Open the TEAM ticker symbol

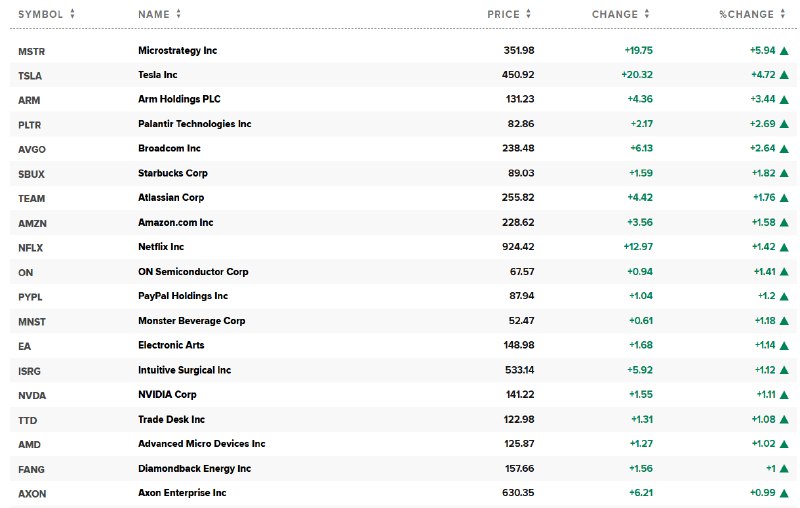pyautogui.click(x=32, y=198)
